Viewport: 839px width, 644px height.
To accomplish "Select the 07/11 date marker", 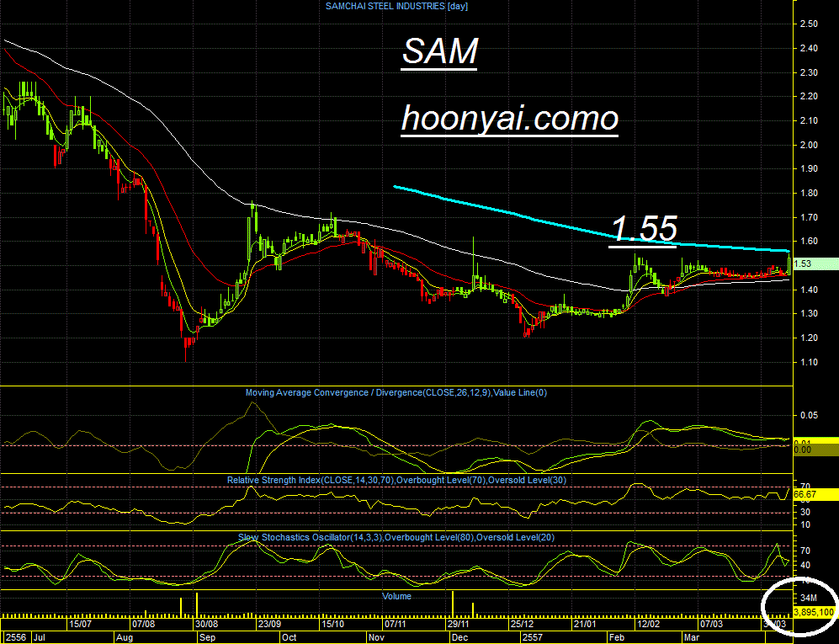I will (396, 624).
